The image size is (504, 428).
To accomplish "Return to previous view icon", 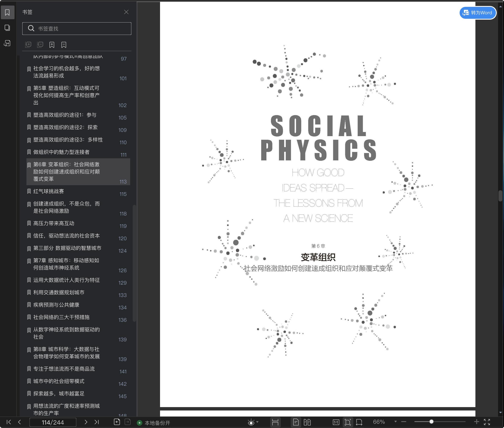I will [x=117, y=422].
